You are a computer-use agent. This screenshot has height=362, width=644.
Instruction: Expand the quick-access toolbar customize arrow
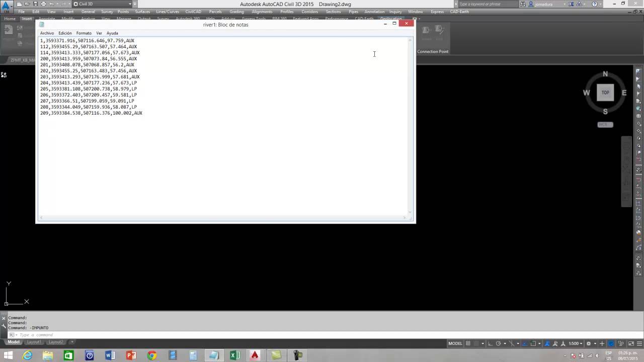point(135,4)
